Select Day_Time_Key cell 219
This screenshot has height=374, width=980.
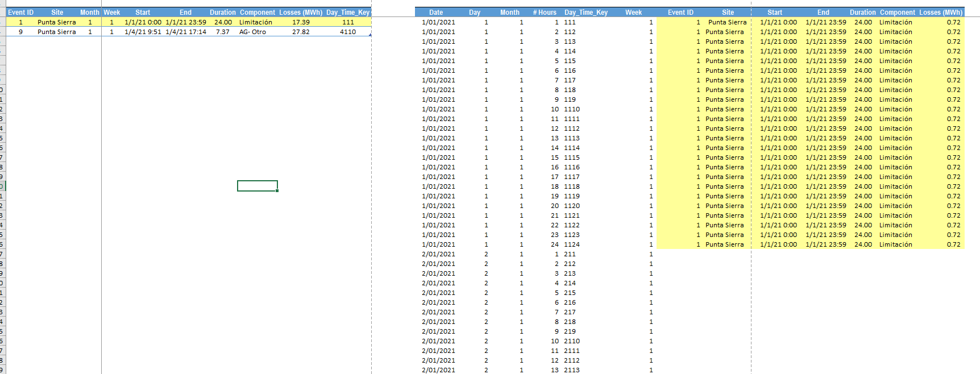pyautogui.click(x=570, y=331)
